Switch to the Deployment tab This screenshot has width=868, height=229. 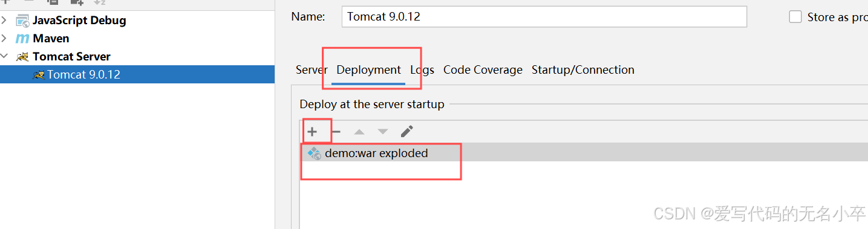(368, 70)
